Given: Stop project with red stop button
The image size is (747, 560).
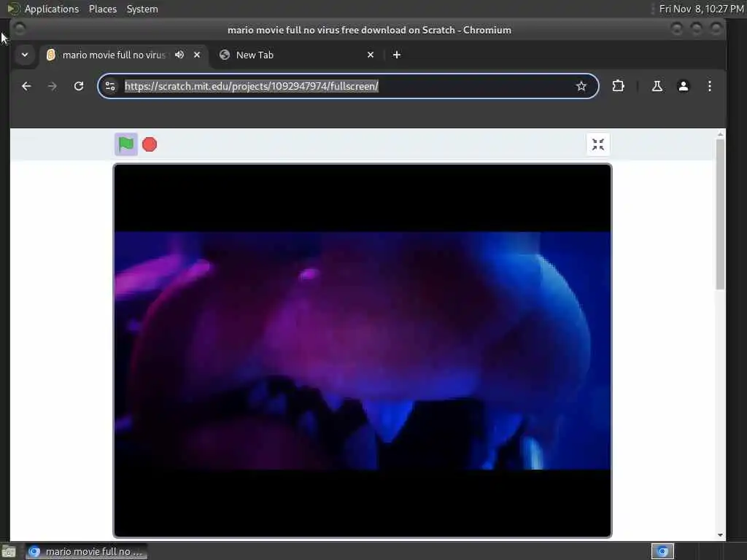Looking at the screenshot, I should [150, 144].
